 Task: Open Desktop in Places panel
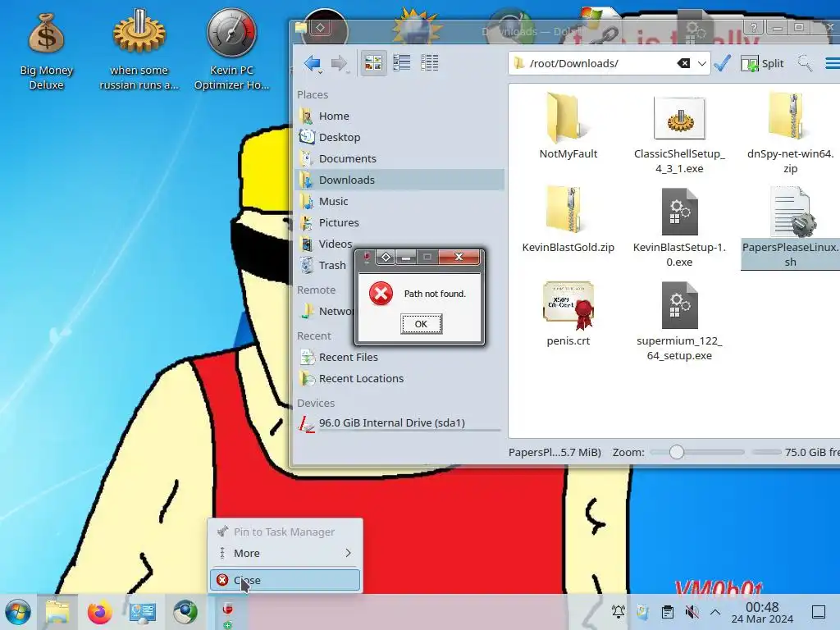399,137
